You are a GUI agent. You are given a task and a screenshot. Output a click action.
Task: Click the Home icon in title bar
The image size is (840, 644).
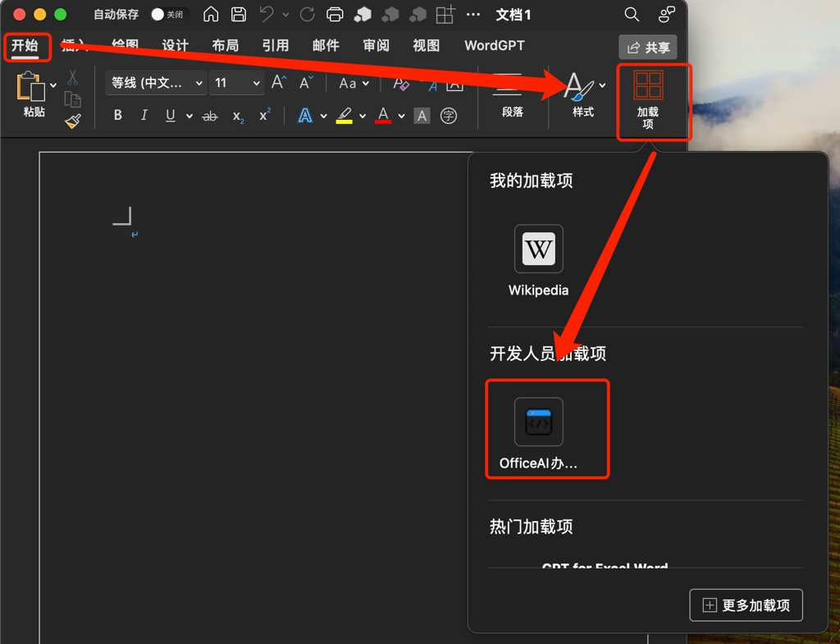click(x=211, y=15)
